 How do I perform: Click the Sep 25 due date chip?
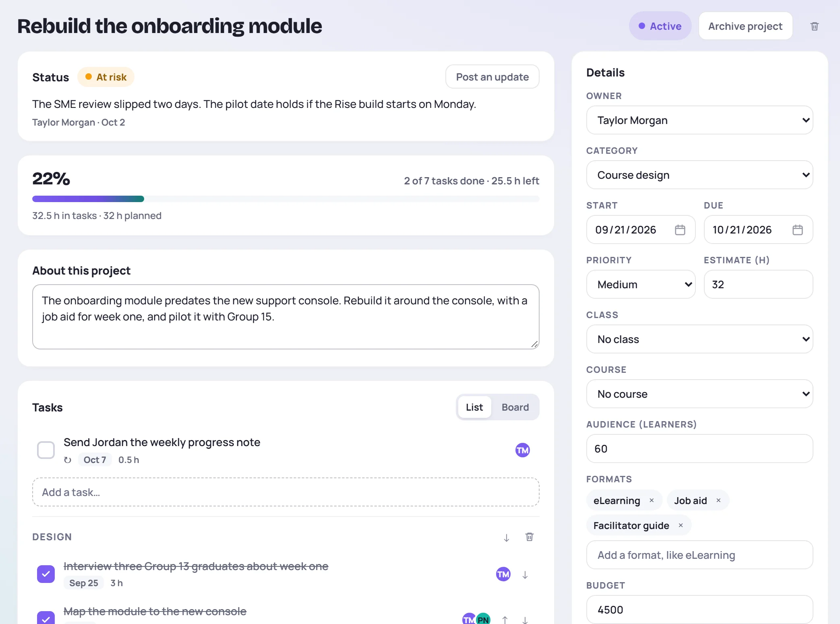[x=84, y=583]
